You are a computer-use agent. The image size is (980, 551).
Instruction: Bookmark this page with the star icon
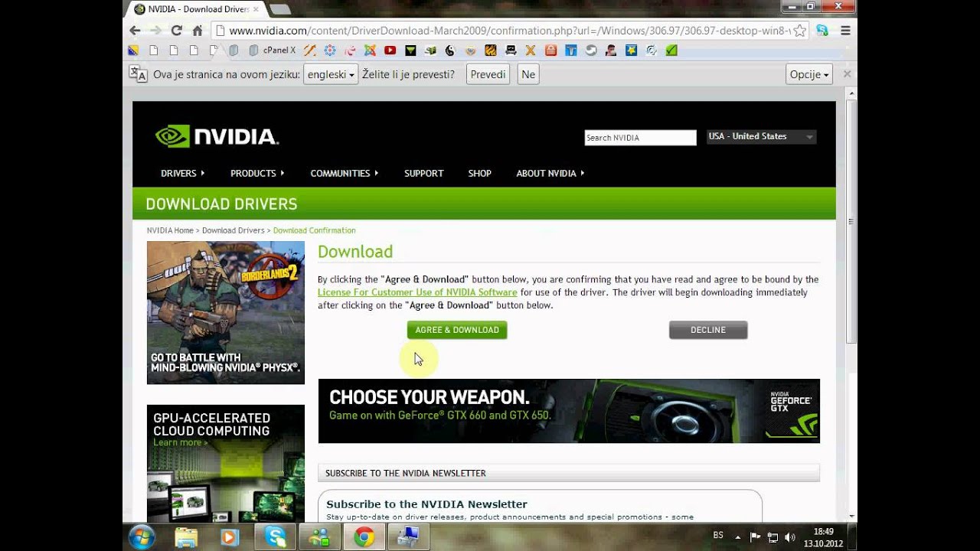pyautogui.click(x=799, y=31)
